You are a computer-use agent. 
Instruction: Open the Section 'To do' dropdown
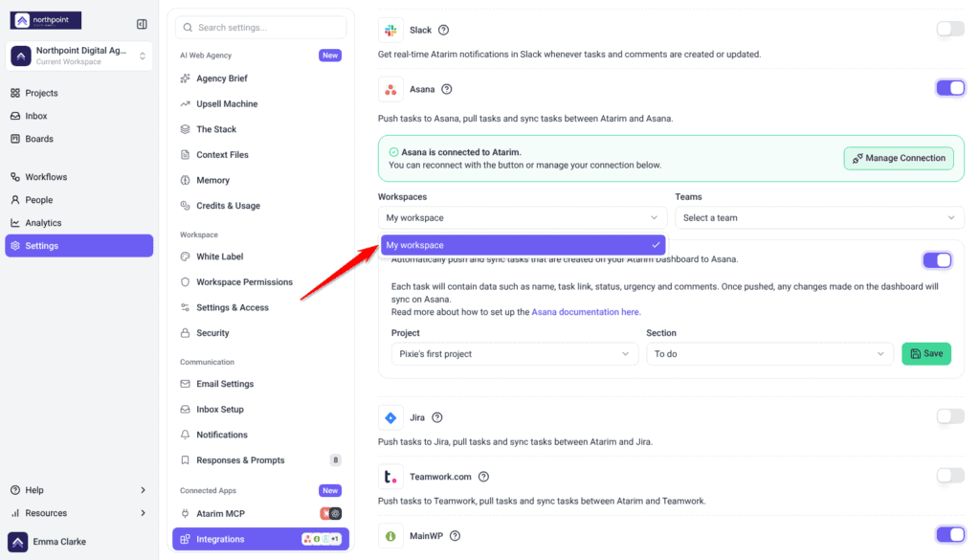click(769, 354)
